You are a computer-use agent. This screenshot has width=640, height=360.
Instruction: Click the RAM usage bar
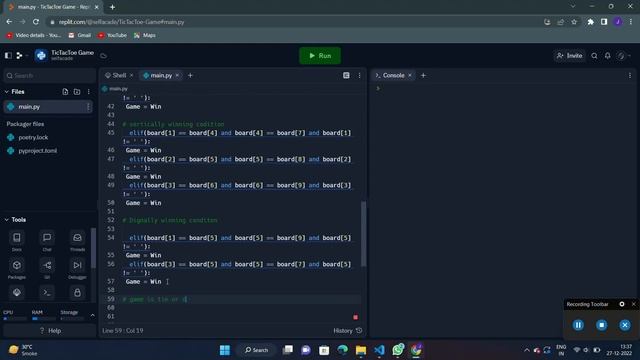point(43,318)
